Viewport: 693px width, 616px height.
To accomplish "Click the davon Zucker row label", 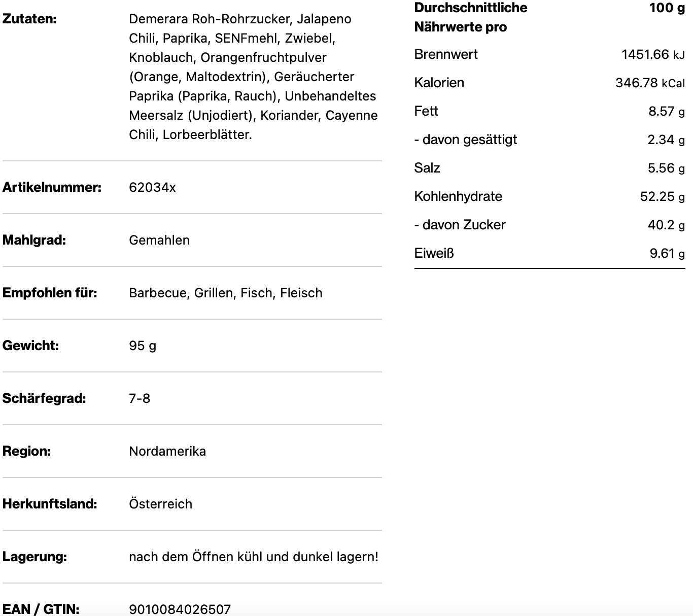I will click(x=460, y=225).
